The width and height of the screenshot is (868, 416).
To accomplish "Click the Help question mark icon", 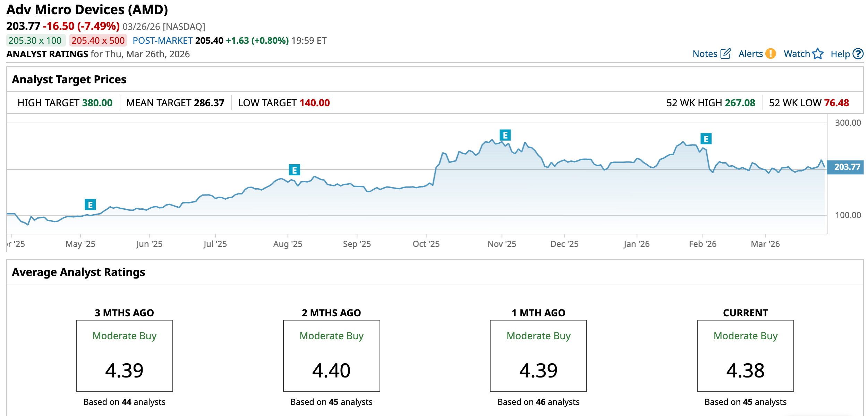I will click(x=858, y=54).
